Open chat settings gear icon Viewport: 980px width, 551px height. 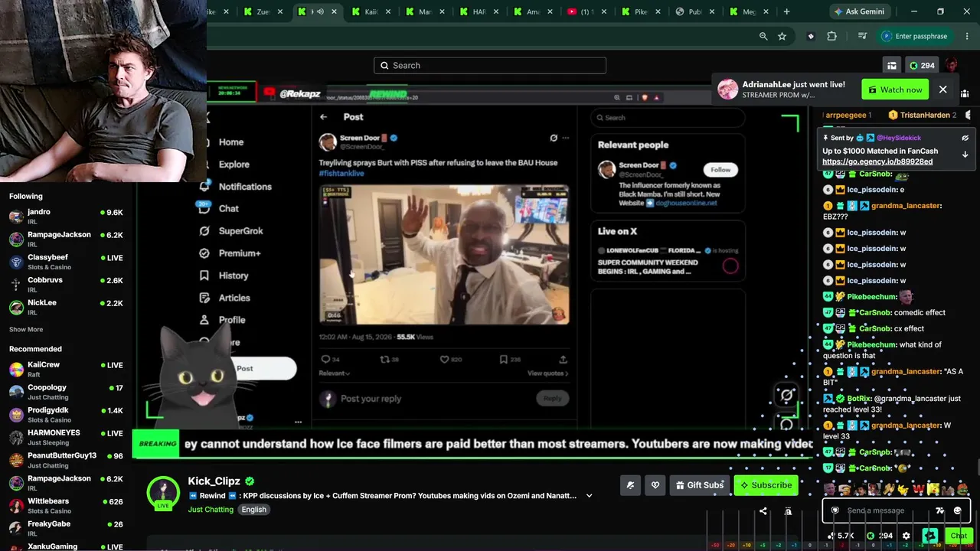point(906,536)
